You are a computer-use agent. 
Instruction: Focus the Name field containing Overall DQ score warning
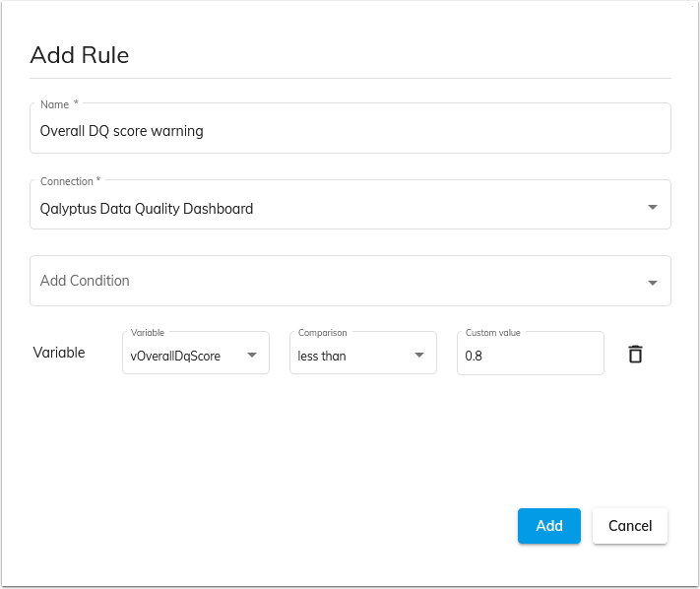tap(350, 128)
